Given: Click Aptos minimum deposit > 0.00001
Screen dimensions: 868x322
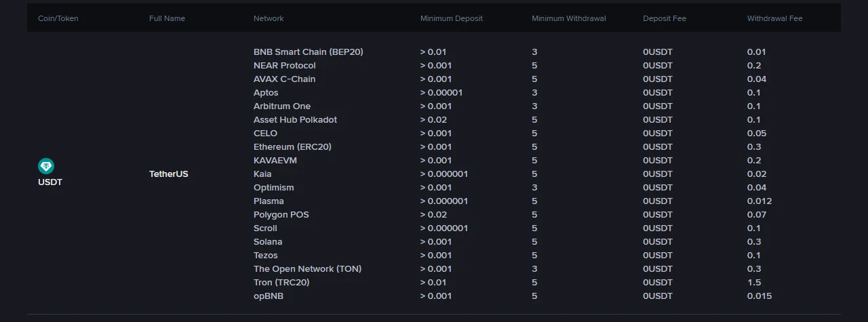Looking at the screenshot, I should (441, 93).
